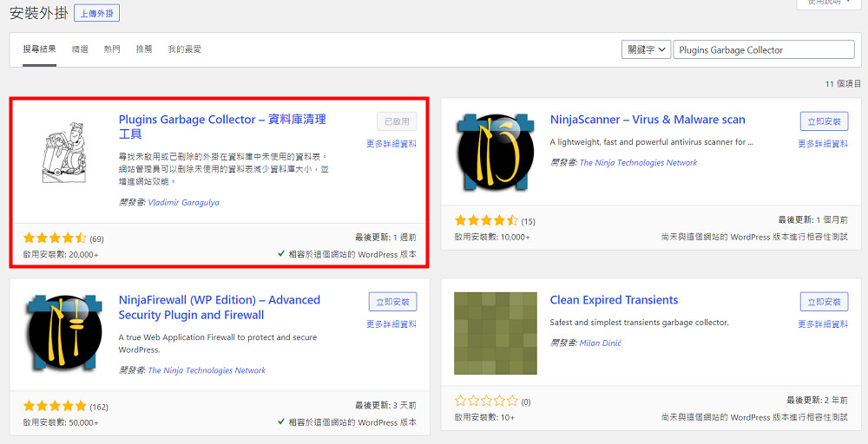Screen dimensions: 868x444
Task: Click the 11 個項目 item count text
Action: pos(843,83)
